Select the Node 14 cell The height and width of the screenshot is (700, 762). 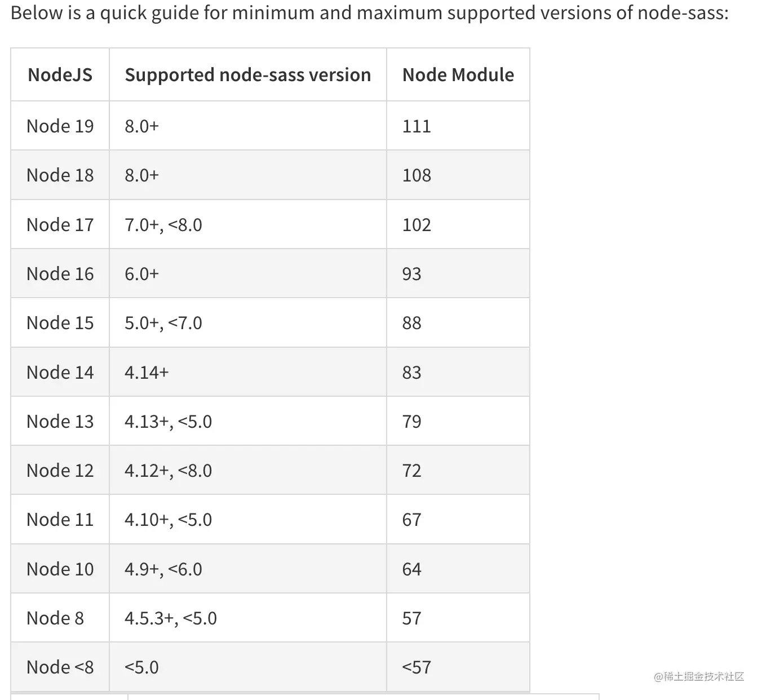pos(60,373)
